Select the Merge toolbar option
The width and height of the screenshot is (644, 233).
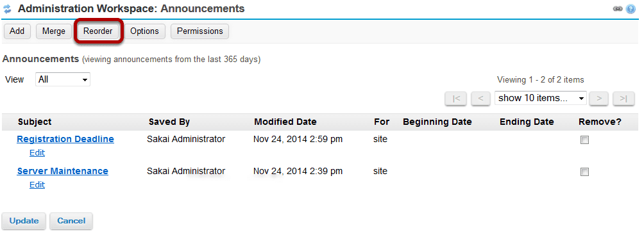(53, 31)
